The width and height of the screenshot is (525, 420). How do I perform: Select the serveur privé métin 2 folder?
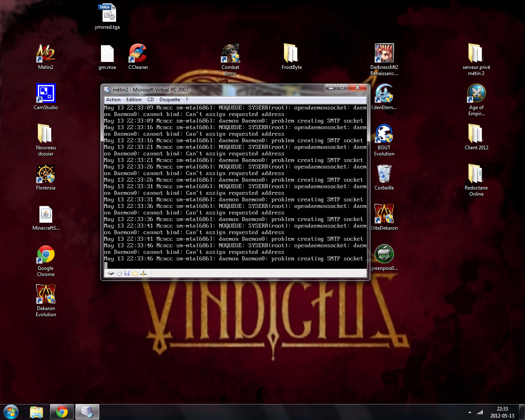(476, 60)
